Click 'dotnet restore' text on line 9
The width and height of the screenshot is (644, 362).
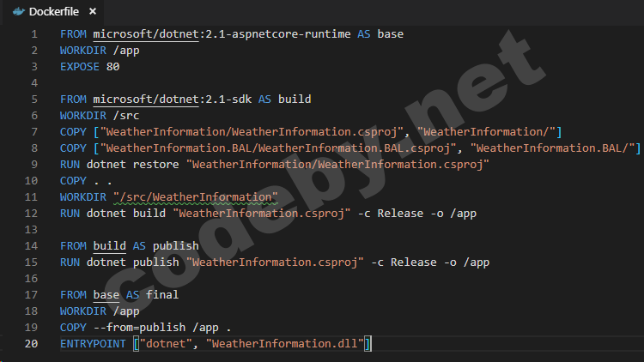tap(132, 165)
